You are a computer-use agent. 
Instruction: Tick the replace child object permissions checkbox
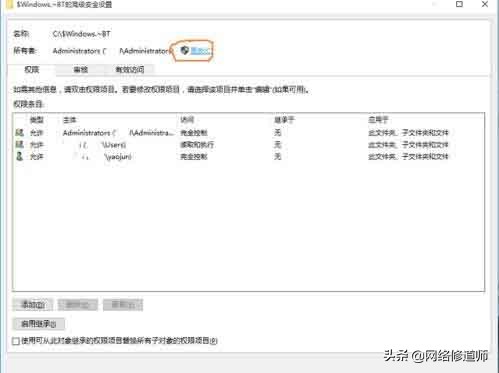tap(16, 341)
